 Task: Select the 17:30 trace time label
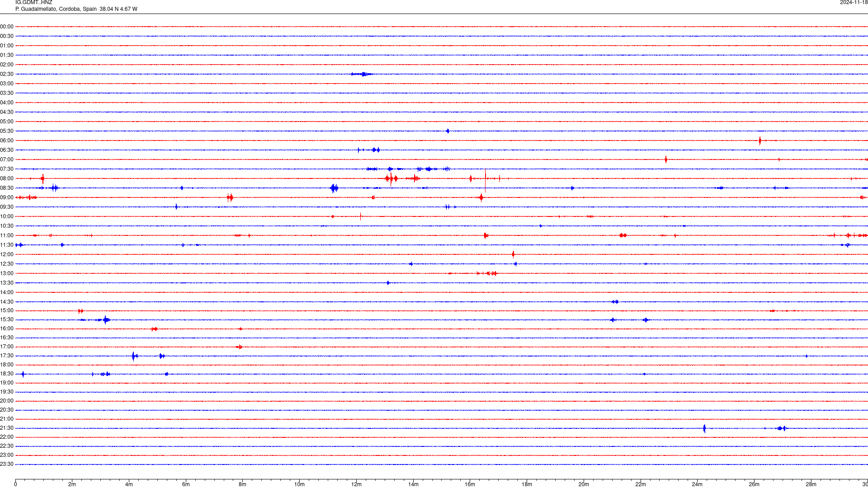[7, 356]
